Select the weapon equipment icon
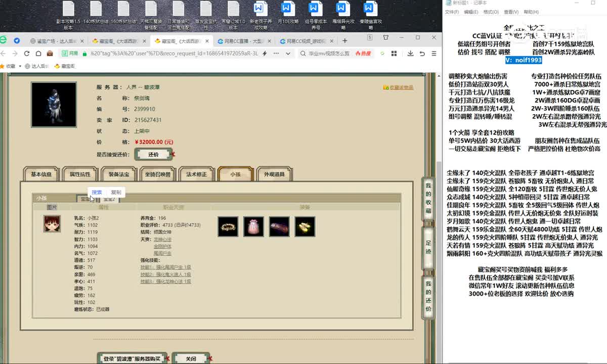Viewport: 607px width, 364px height. click(280, 225)
